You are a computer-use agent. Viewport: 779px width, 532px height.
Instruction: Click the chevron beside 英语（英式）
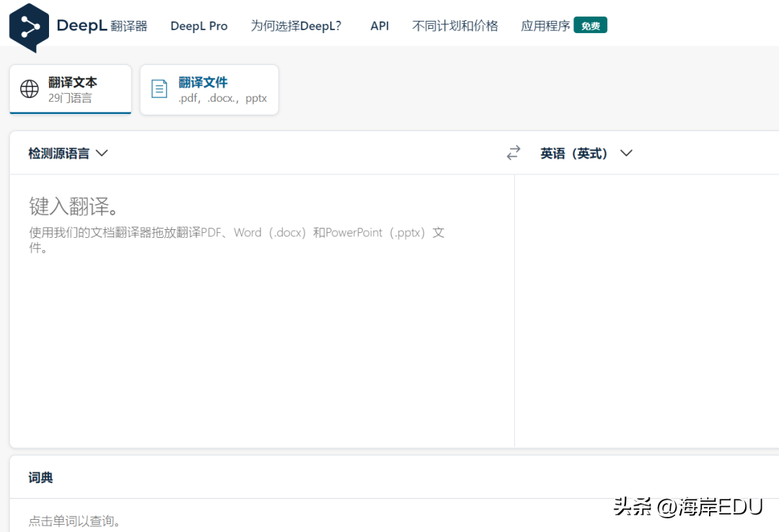click(627, 153)
